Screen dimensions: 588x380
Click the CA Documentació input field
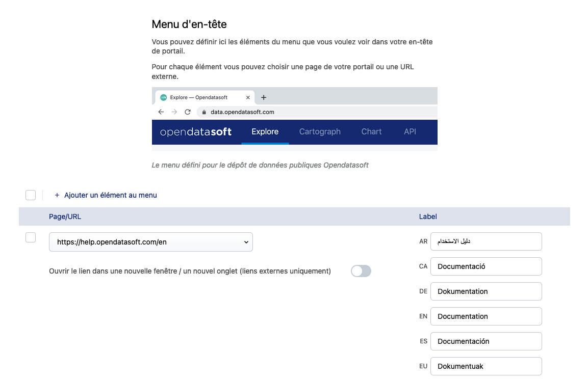(x=486, y=266)
